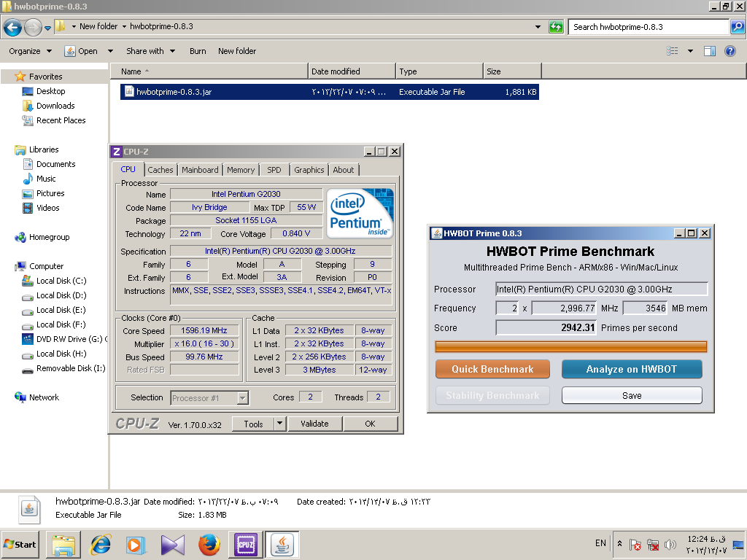Viewport: 747px width, 560px height.
Task: Click the CPU-Z Tools button
Action: click(x=253, y=424)
